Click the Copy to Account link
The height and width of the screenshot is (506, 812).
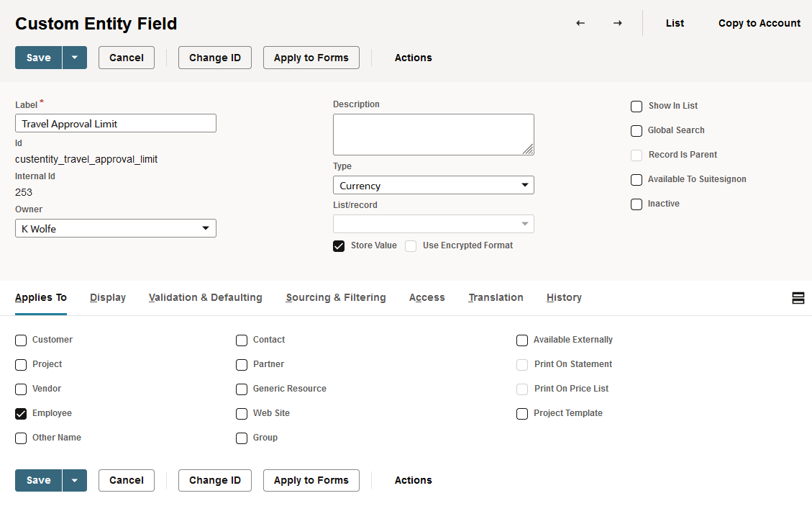click(759, 23)
